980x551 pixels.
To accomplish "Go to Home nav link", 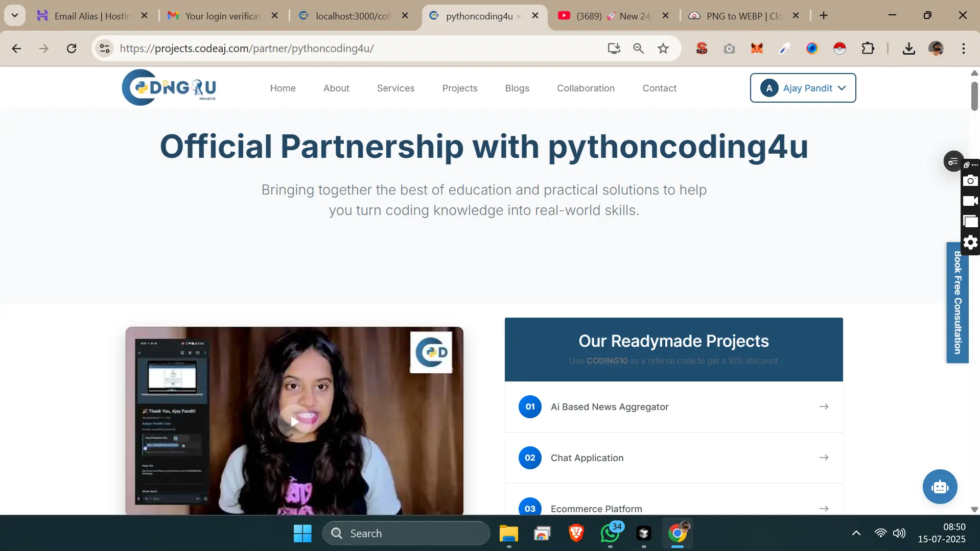I will (283, 88).
